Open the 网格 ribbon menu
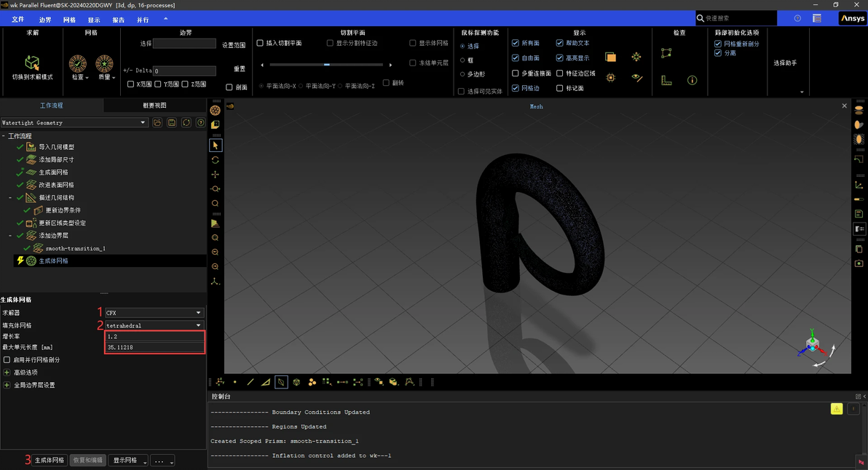Image resolution: width=868 pixels, height=470 pixels. point(70,20)
